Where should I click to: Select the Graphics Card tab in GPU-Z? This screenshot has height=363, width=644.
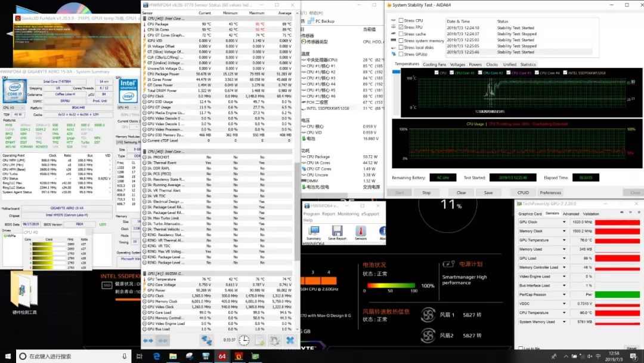[x=530, y=213]
